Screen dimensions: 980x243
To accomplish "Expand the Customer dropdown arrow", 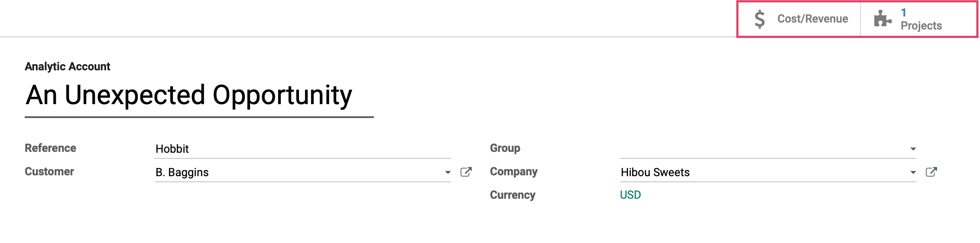I will tap(448, 172).
